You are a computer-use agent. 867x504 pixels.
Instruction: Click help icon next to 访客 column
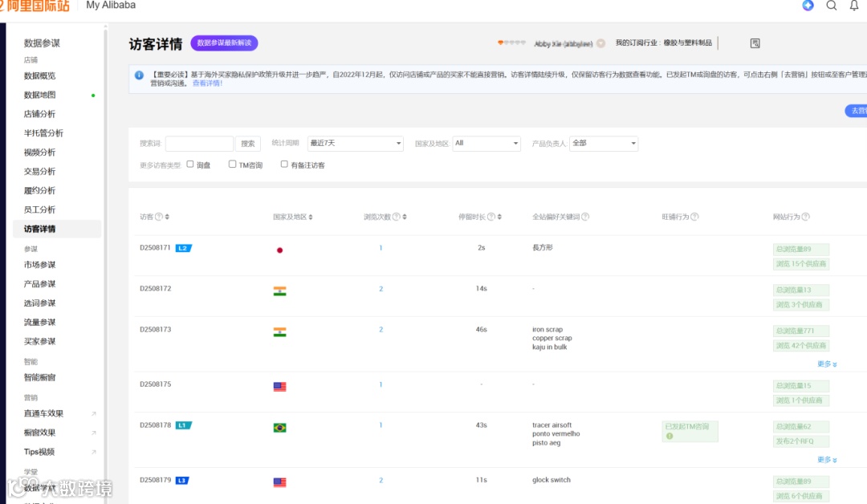tap(159, 217)
